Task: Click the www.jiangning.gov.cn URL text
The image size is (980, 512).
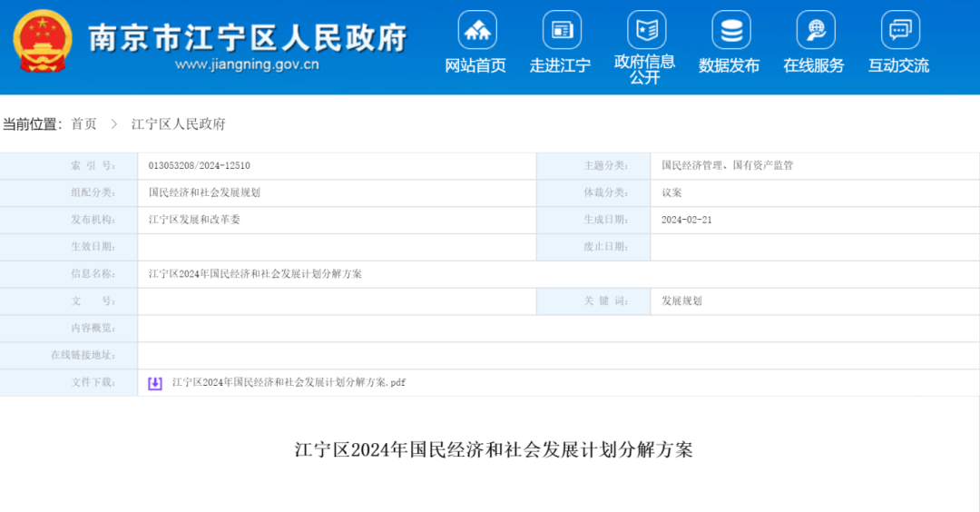Action: coord(247,64)
